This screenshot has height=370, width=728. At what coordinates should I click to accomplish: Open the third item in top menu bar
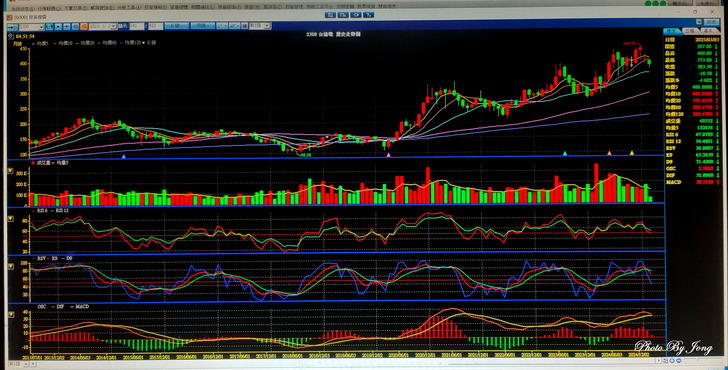(x=75, y=8)
